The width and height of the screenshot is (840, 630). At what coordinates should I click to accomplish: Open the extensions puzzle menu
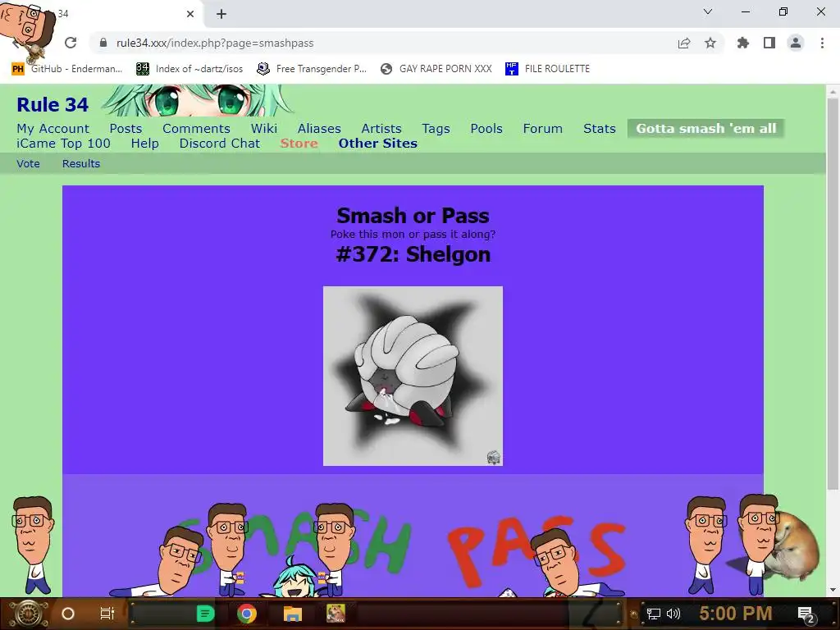tap(743, 43)
